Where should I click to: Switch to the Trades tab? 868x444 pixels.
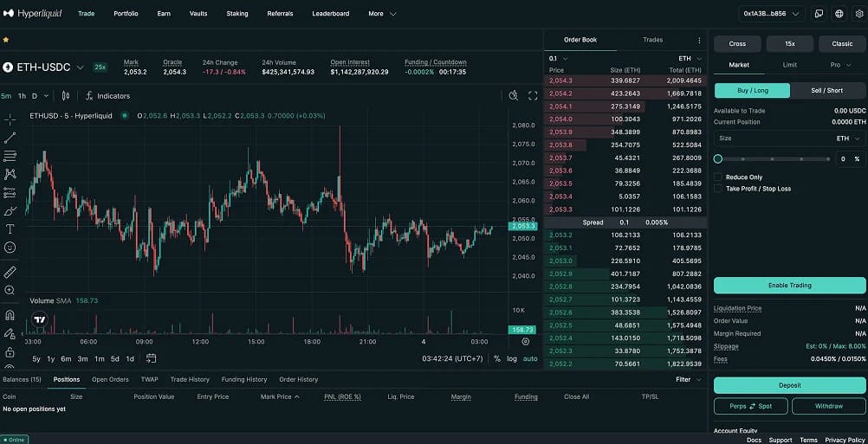coord(652,40)
